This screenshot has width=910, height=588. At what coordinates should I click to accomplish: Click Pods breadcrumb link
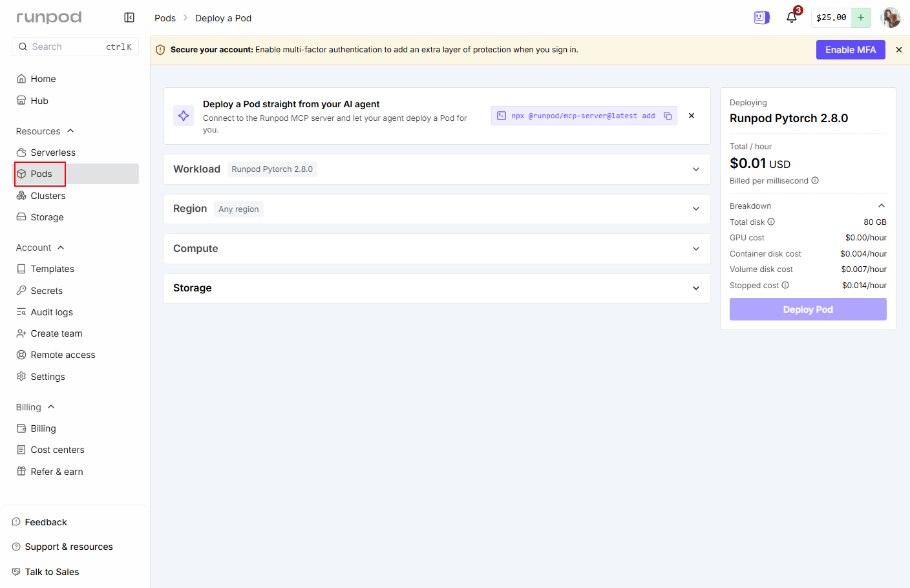(165, 18)
